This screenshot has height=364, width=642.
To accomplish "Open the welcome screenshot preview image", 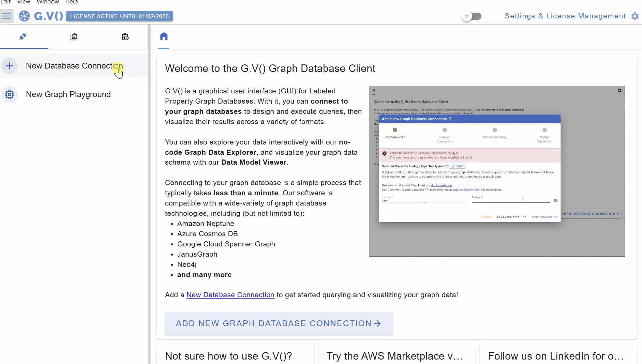I will click(x=497, y=171).
